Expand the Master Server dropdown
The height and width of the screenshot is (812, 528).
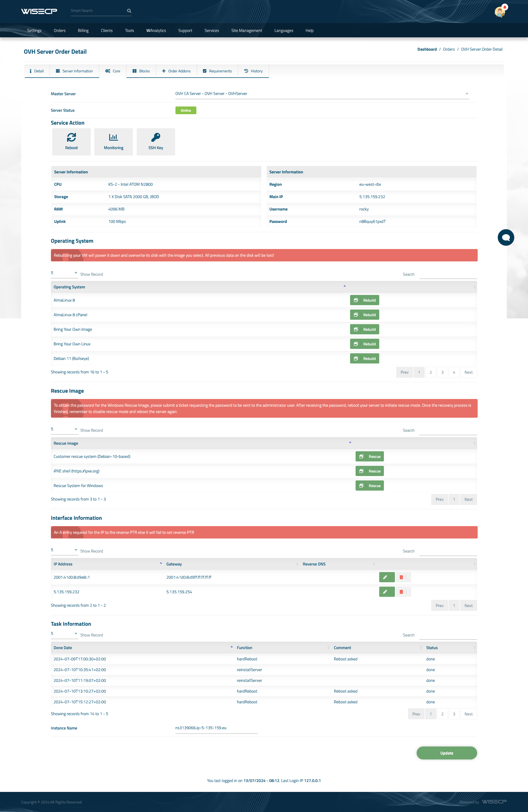pyautogui.click(x=322, y=94)
